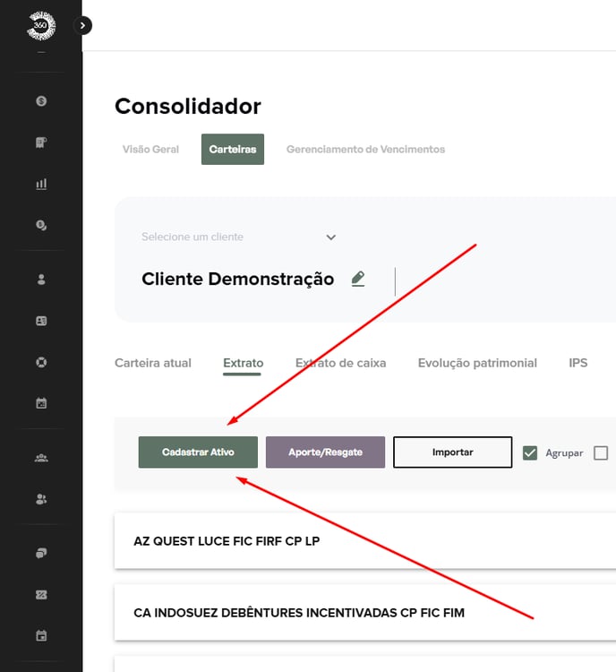Click the bar chart sidebar icon
The height and width of the screenshot is (672, 616).
point(41,184)
